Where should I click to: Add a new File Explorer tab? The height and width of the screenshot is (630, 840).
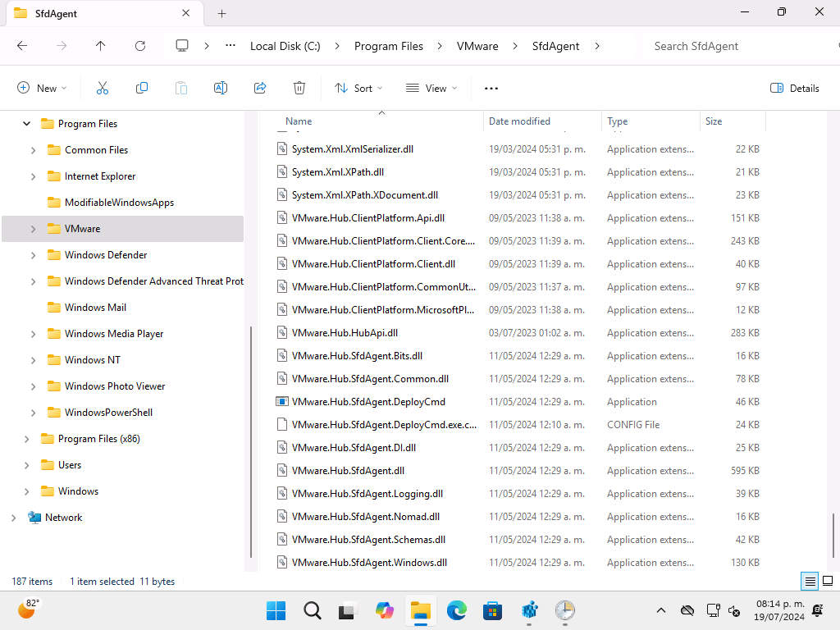pyautogui.click(x=221, y=13)
